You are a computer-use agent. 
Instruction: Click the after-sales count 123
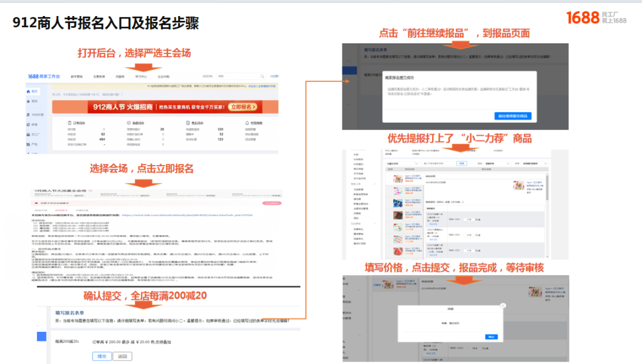(x=221, y=139)
